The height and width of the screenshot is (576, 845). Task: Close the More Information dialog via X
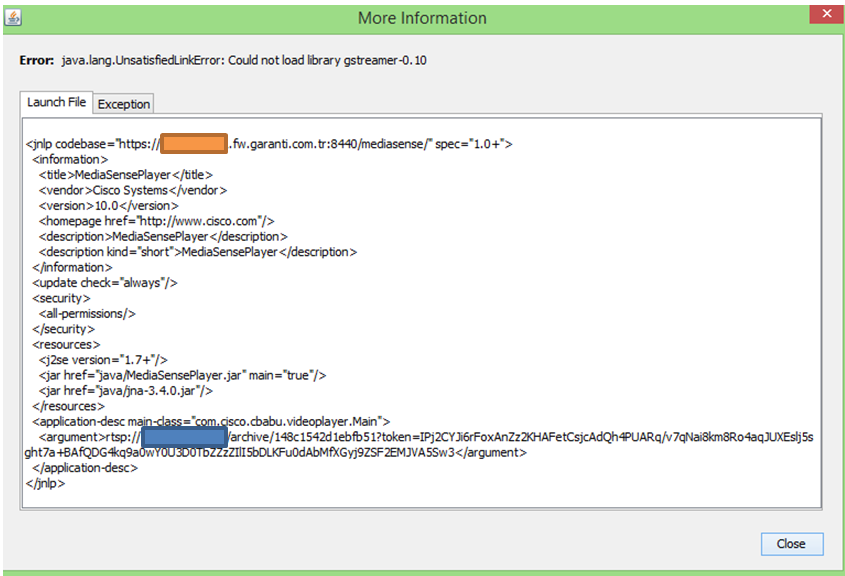click(827, 14)
